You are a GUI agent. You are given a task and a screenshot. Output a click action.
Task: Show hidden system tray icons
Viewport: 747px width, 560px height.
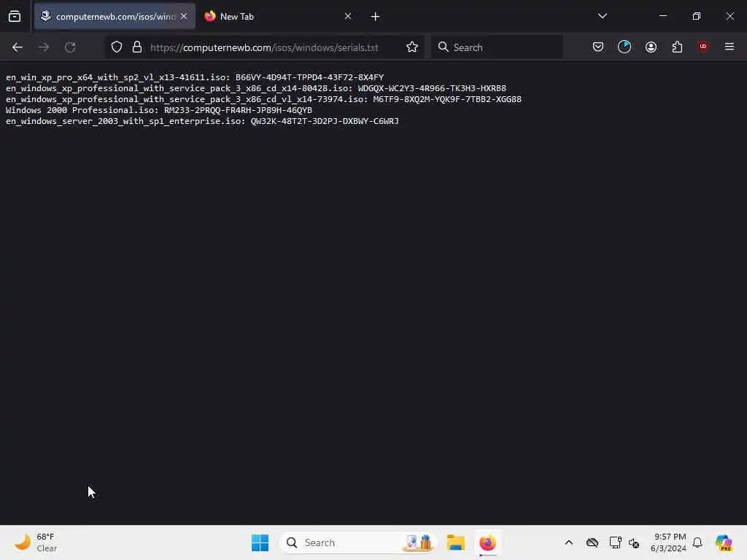(x=569, y=542)
